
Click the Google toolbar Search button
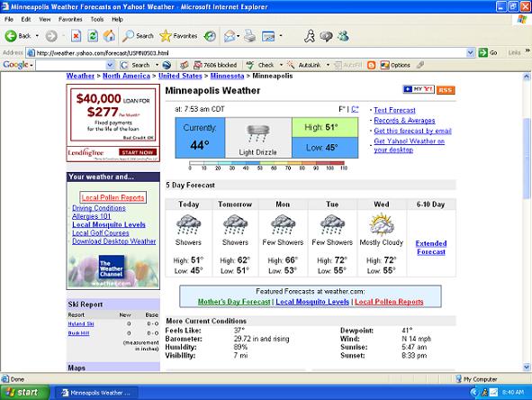click(x=136, y=65)
